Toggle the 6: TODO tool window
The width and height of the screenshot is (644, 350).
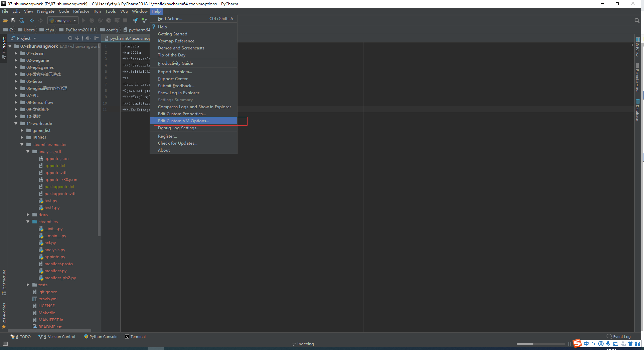pos(21,337)
